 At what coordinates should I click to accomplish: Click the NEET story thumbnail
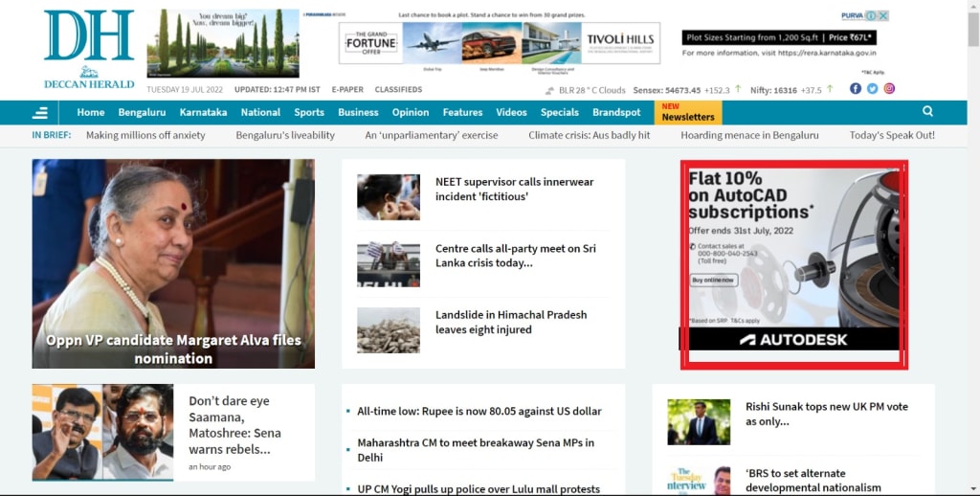(x=389, y=197)
